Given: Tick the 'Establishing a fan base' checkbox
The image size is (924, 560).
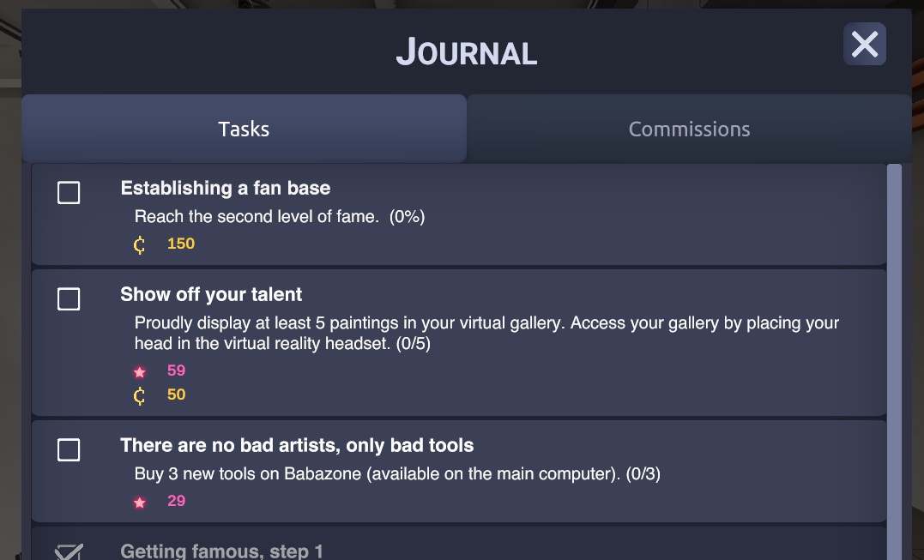Looking at the screenshot, I should [69, 193].
